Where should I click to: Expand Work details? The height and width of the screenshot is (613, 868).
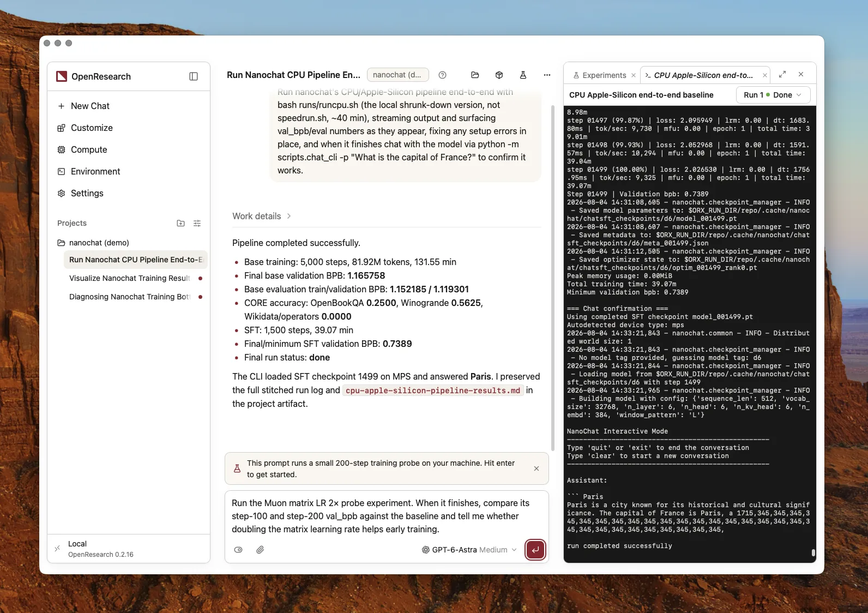point(262,216)
